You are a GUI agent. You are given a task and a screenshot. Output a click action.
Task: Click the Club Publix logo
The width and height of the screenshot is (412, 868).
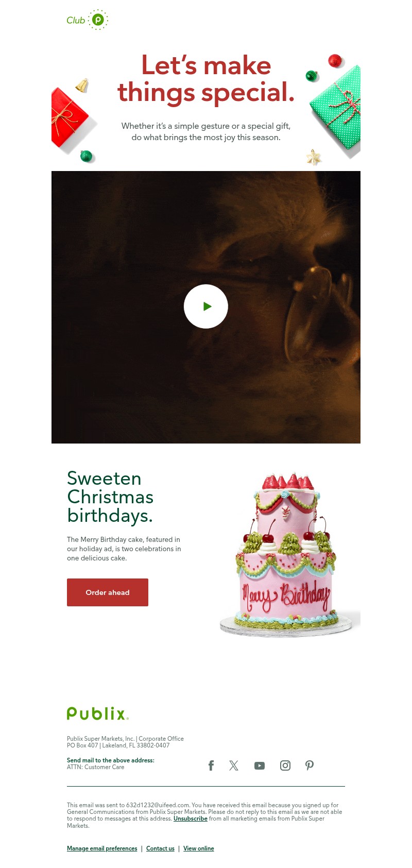(87, 20)
